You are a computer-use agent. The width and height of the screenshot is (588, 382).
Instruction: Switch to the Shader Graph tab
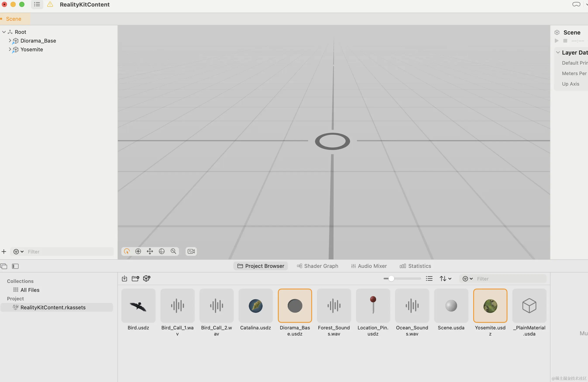[318, 266]
